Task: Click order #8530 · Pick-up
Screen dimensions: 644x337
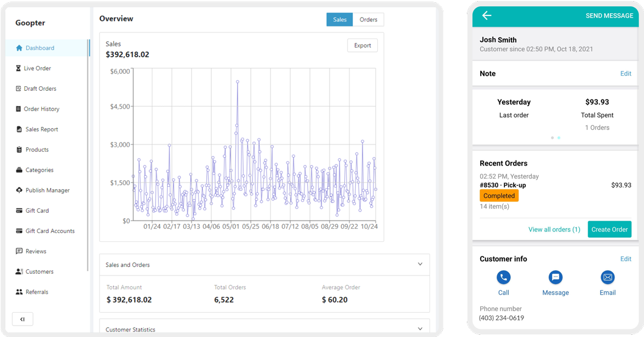Action: (503, 185)
